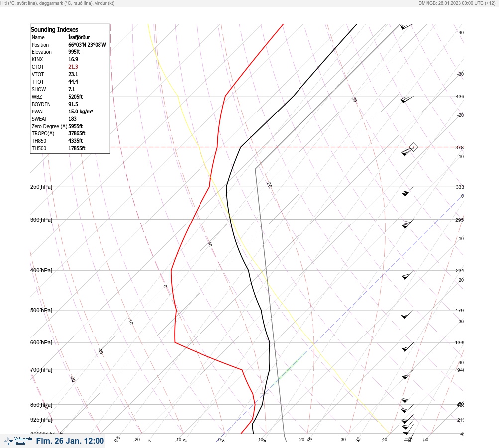Click the position value 66°03'N 23°08'W
Image resolution: width=499 pixels, height=448 pixels.
pyautogui.click(x=87, y=45)
